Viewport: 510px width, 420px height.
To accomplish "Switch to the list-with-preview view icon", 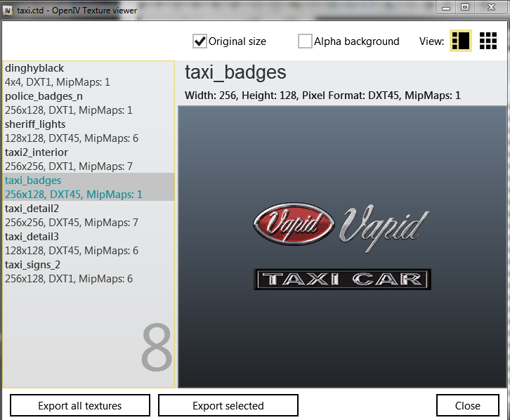I will [461, 41].
